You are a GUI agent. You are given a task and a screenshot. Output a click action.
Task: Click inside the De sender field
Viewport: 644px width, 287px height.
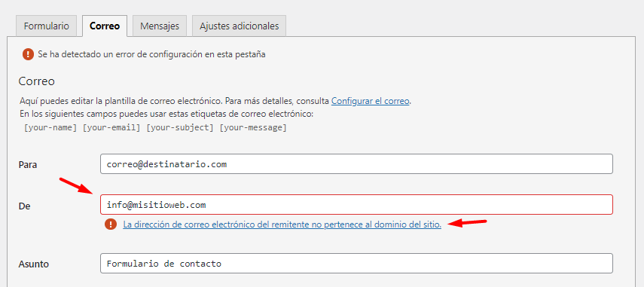tap(356, 204)
